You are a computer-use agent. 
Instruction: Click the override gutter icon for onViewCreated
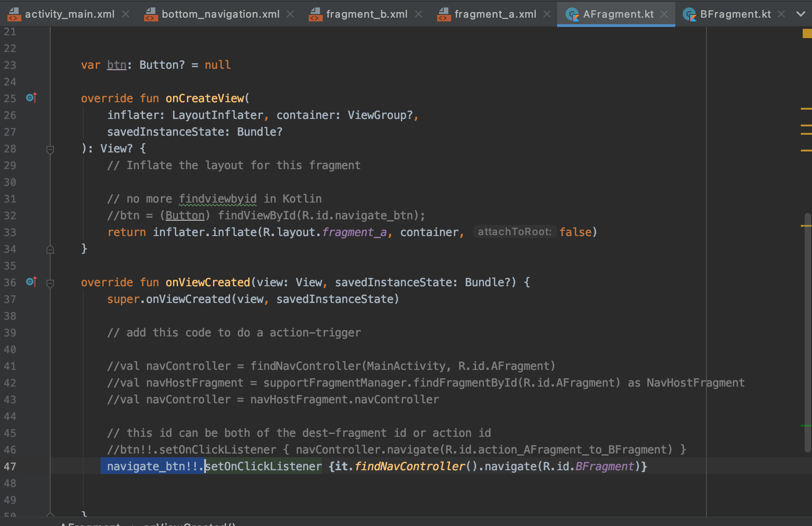pyautogui.click(x=31, y=282)
